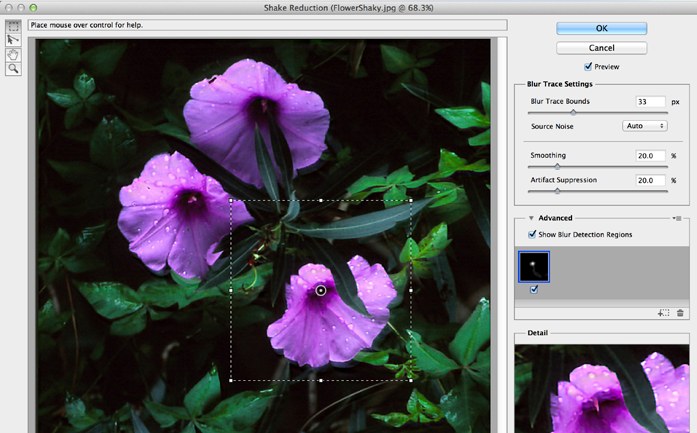The image size is (697, 433).
Task: Click the green zoom window button
Action: pyautogui.click(x=33, y=8)
